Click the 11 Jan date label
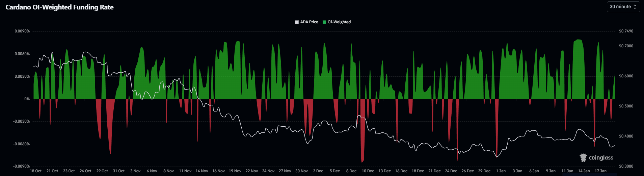Screen dimensions: 644x176 click(567, 171)
